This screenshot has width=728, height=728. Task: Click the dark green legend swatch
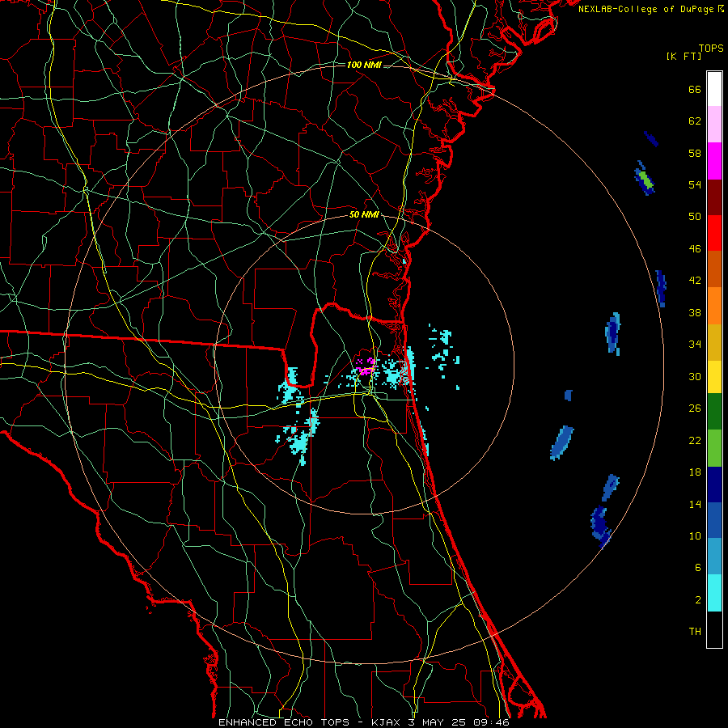coord(714,412)
